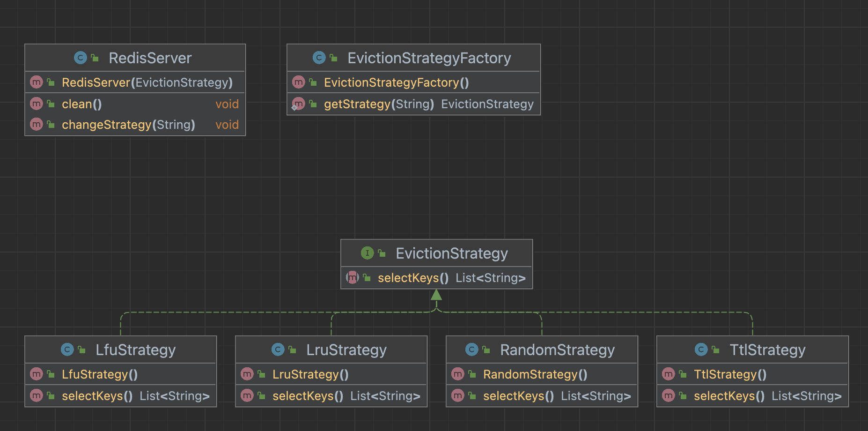
Task: Select the RedisServer class node title
Action: coord(150,58)
